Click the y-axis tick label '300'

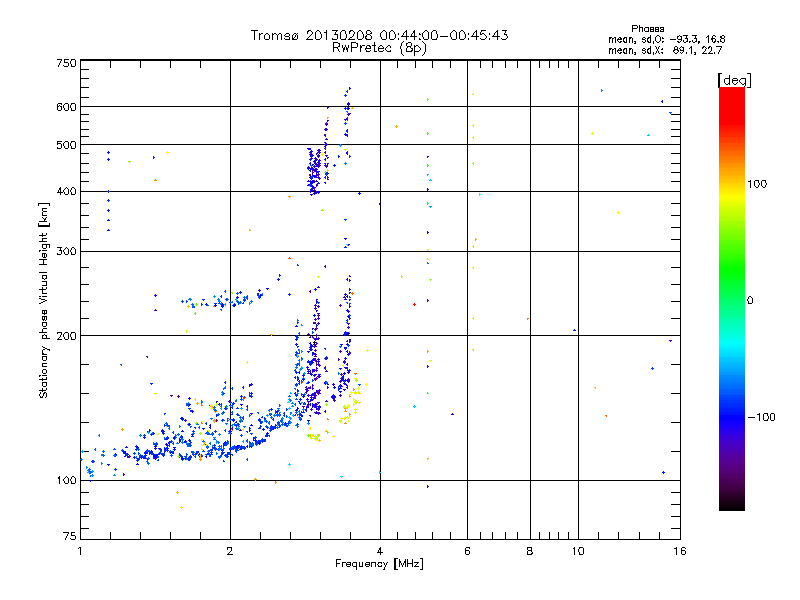[66, 252]
